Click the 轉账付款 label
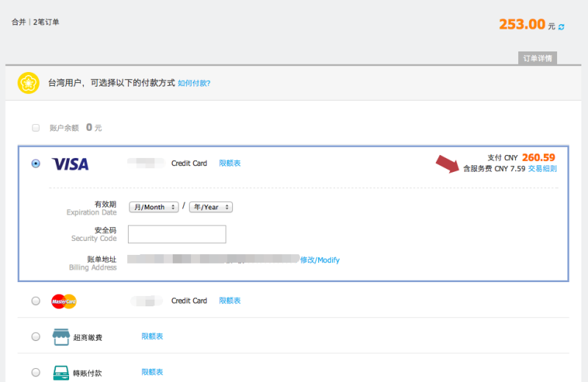Image resolution: width=588 pixels, height=382 pixels. tap(87, 373)
